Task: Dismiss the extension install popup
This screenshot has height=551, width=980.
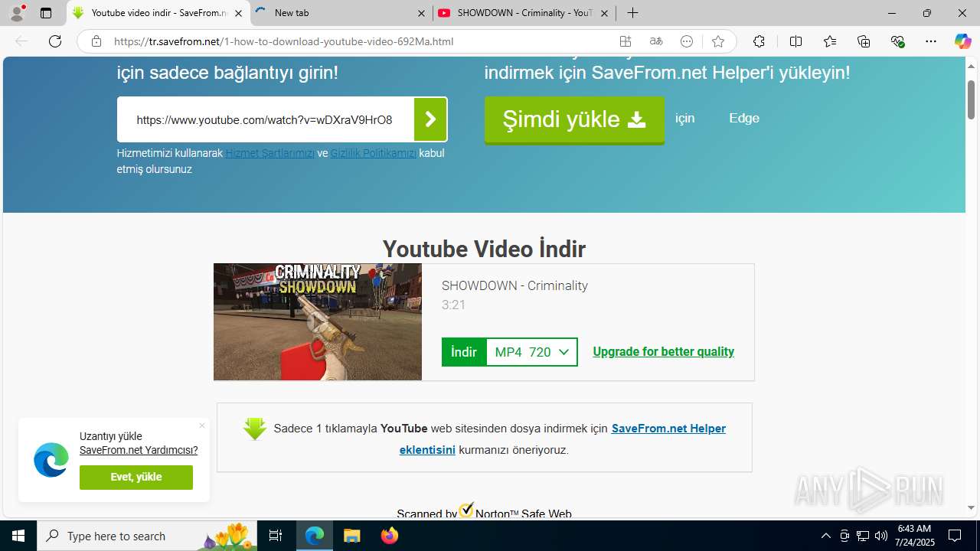Action: click(202, 425)
